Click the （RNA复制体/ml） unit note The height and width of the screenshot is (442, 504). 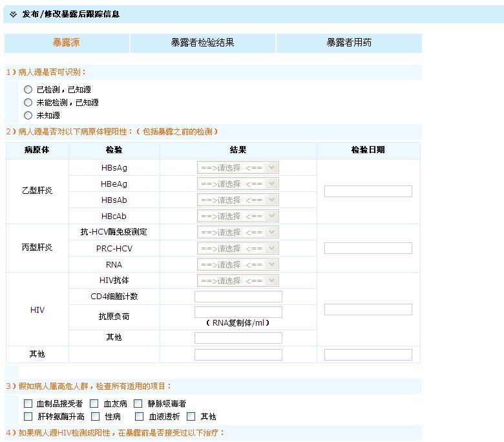238,322
